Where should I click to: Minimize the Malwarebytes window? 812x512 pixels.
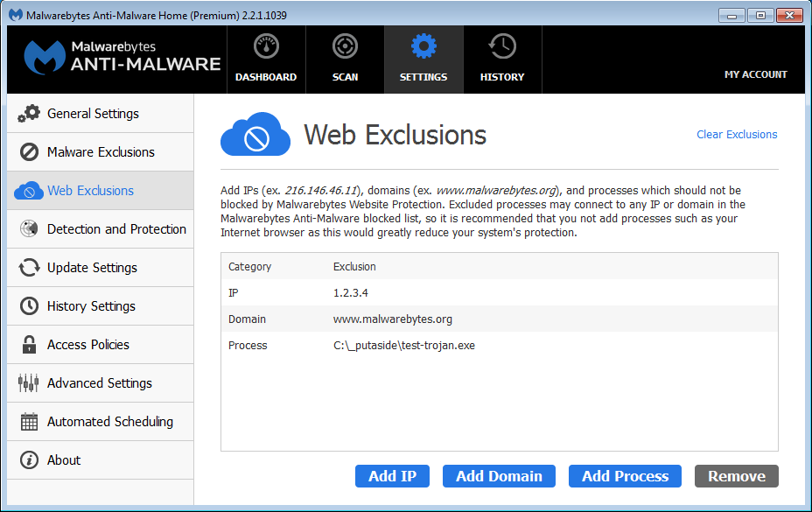[x=731, y=15]
